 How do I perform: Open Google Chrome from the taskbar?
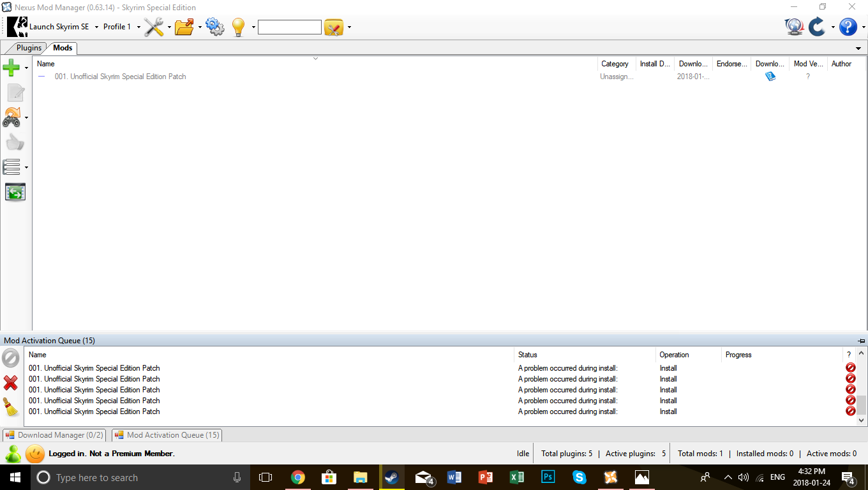(x=297, y=477)
